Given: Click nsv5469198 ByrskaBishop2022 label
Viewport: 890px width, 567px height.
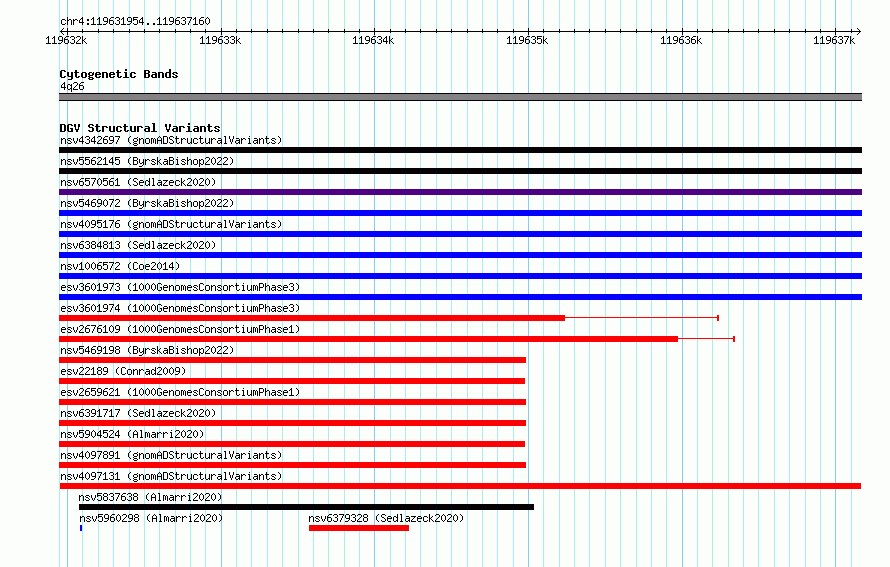Looking at the screenshot, I should (x=147, y=350).
